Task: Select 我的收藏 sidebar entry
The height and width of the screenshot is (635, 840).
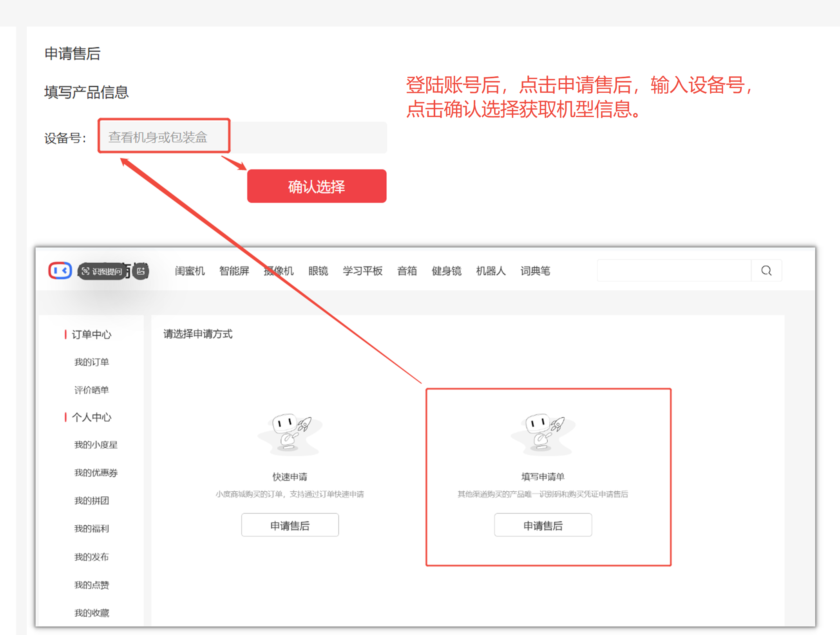Action: (91, 613)
